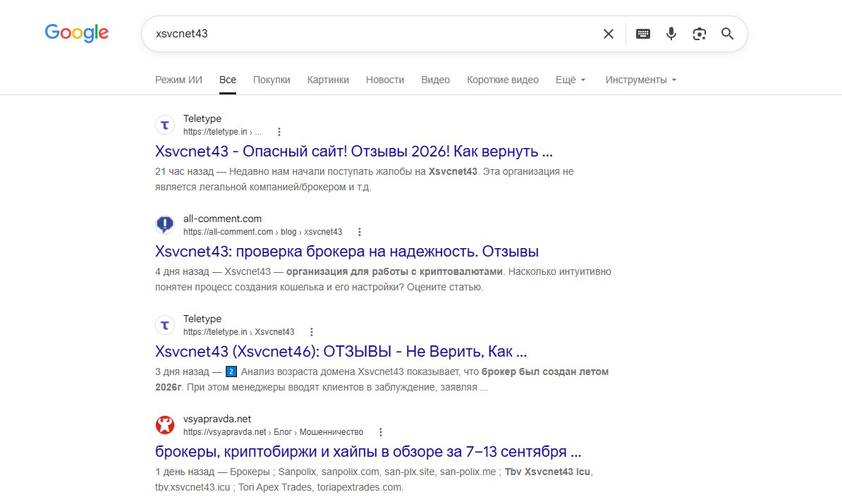This screenshot has height=504, width=842.
Task: Click site name Teletype of Xsvcnet43 (Xsvcnet46) result
Action: click(x=202, y=319)
